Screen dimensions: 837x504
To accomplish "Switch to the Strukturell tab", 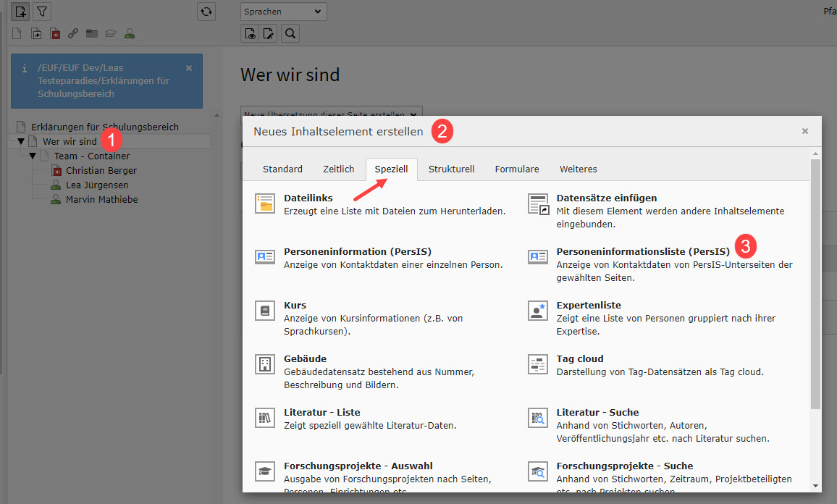I will [451, 169].
